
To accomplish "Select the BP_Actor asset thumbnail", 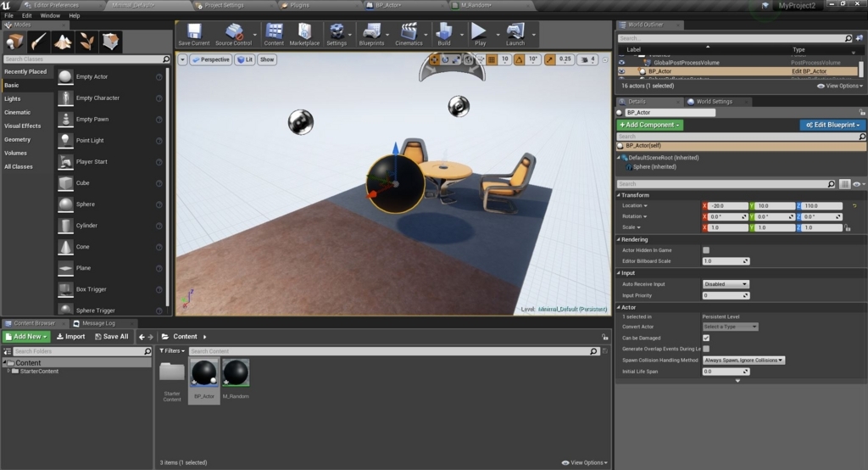I will coord(203,373).
